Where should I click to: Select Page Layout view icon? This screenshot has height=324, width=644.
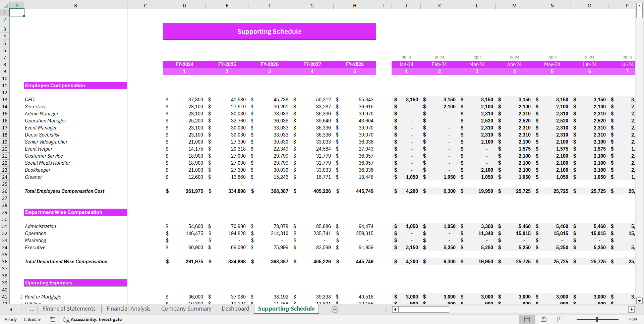[543, 319]
